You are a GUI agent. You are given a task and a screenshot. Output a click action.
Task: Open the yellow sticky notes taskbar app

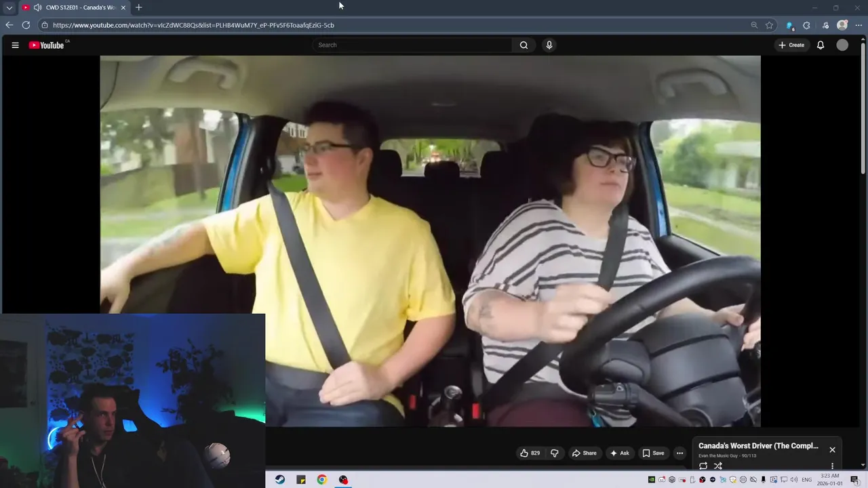[x=301, y=480]
